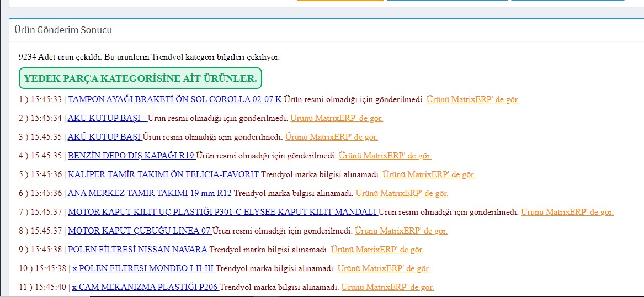Open x CAM MEKANİZMA PLASTİĞİ P206 link
The height and width of the screenshot is (297, 644).
coord(145,287)
